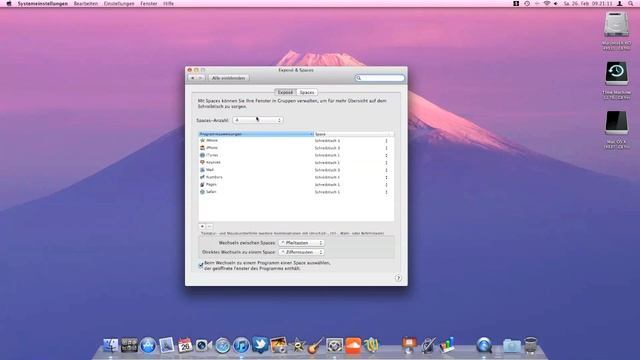Switch to the Exposé tab
This screenshot has height=360, width=640.
click(x=285, y=92)
